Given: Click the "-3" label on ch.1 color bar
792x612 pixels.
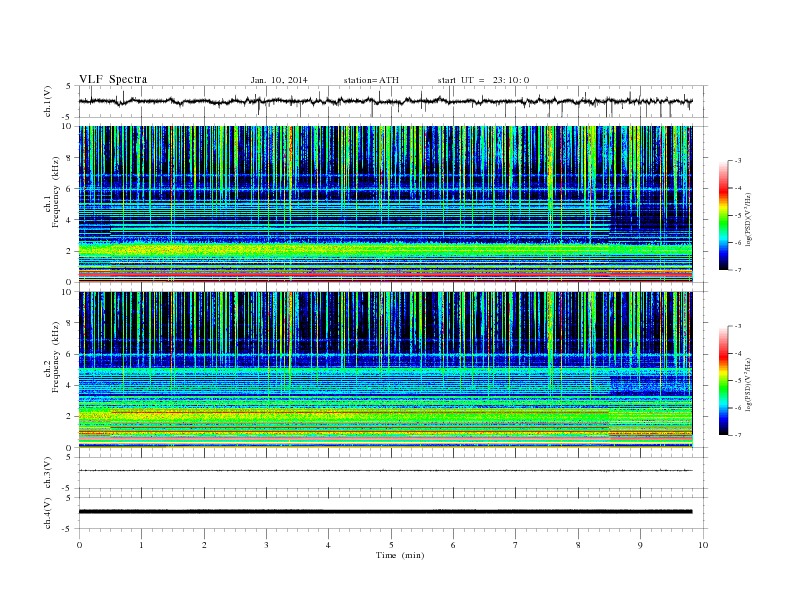Looking at the screenshot, I should coord(737,161).
